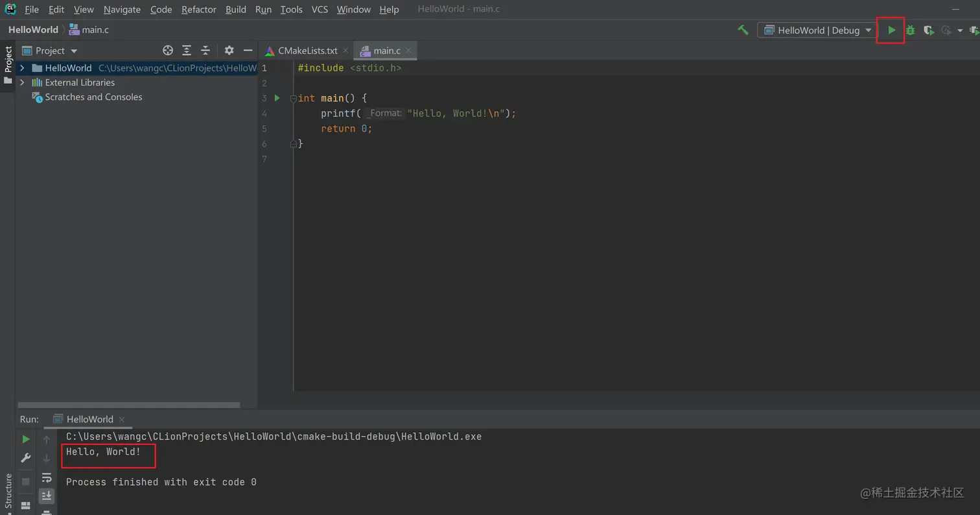
Task: Open the Tools menu
Action: 292,9
